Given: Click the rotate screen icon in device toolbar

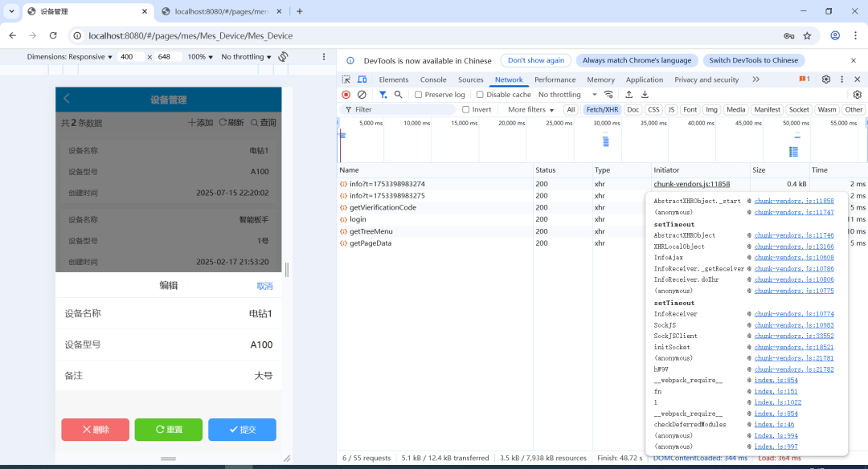Looking at the screenshot, I should 283,57.
